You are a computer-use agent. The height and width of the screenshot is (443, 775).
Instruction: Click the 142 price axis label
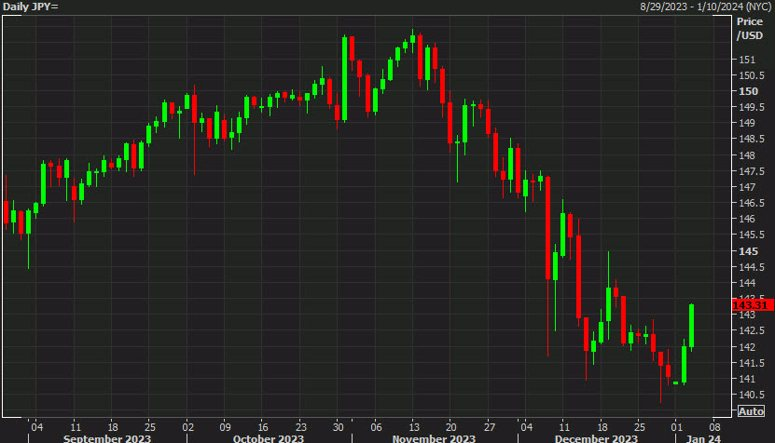tap(747, 347)
